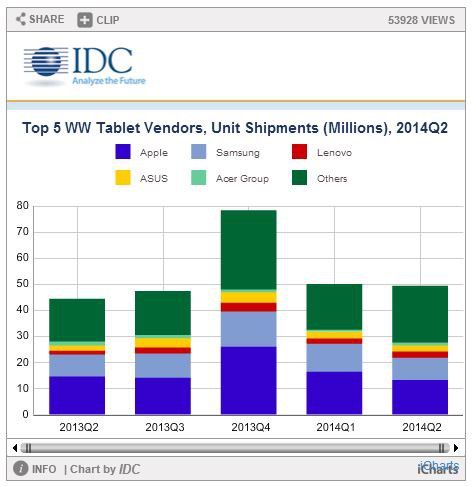The height and width of the screenshot is (487, 475).
Task: Click the INFO circle icon
Action: click(21, 469)
